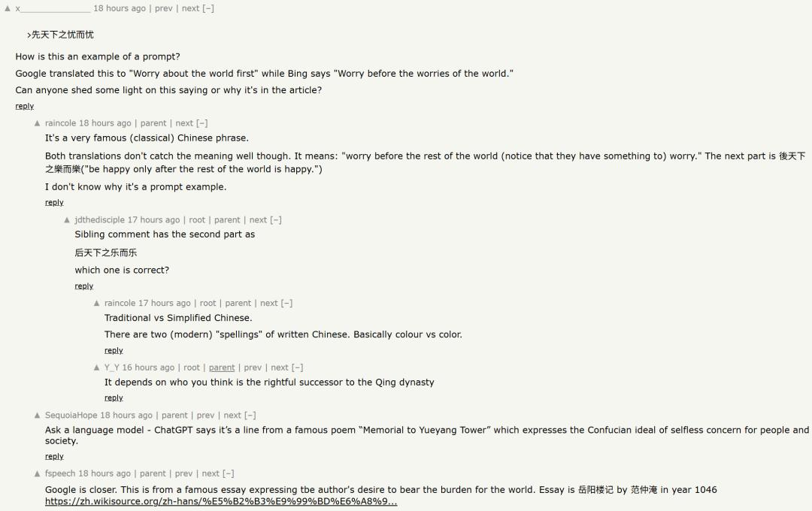Reply to Y_Y's Qing dynasty comment
Image resolution: width=812 pixels, height=511 pixels.
114,398
